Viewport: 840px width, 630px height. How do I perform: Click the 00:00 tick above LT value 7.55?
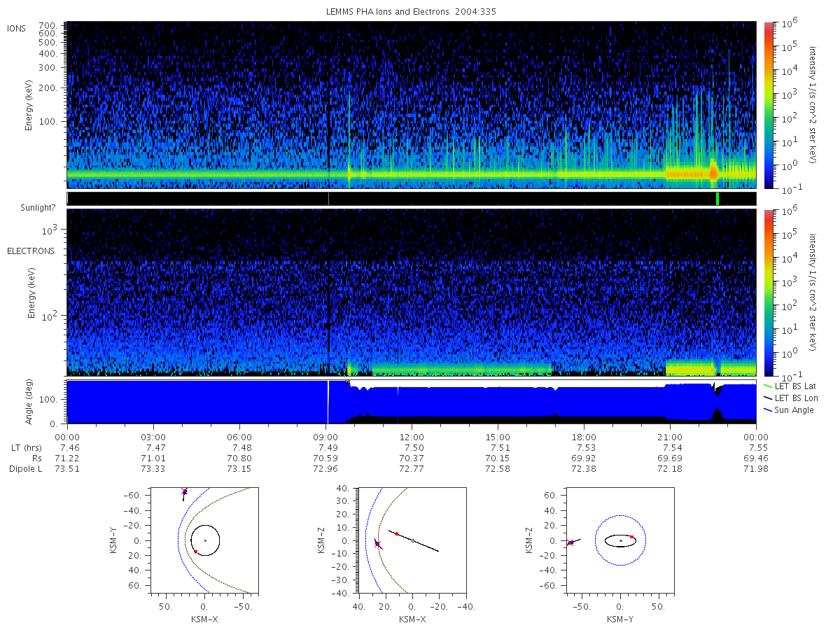[x=756, y=437]
